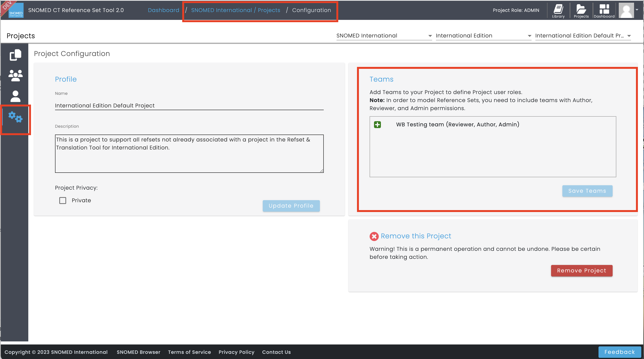Viewport: 644px width, 359px height.
Task: Grab the Description text area resize handle
Action: pyautogui.click(x=321, y=171)
